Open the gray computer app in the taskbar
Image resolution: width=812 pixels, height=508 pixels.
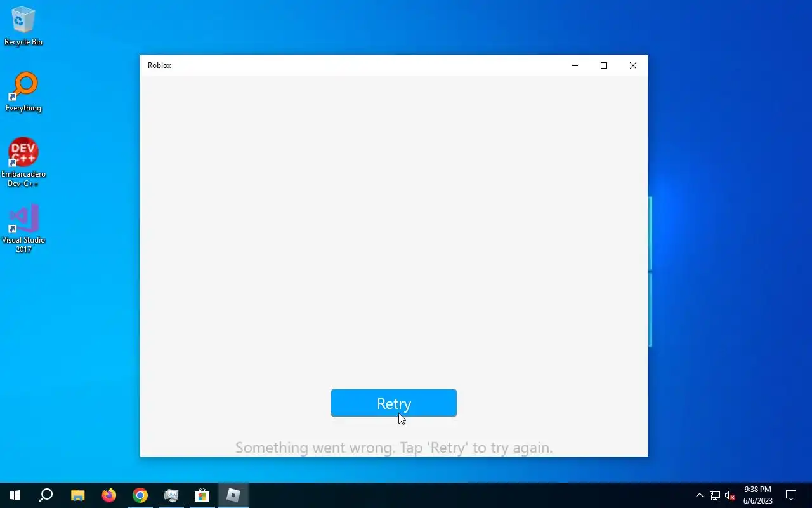(171, 495)
